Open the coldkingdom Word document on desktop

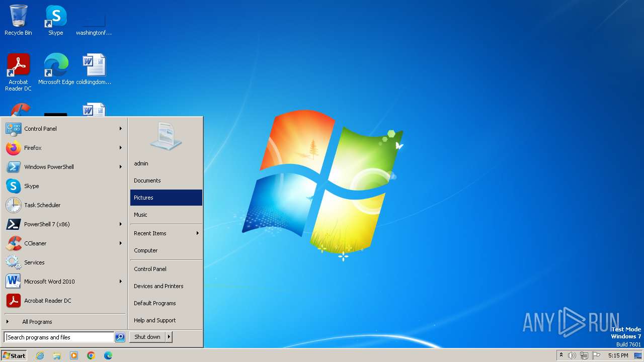click(94, 69)
